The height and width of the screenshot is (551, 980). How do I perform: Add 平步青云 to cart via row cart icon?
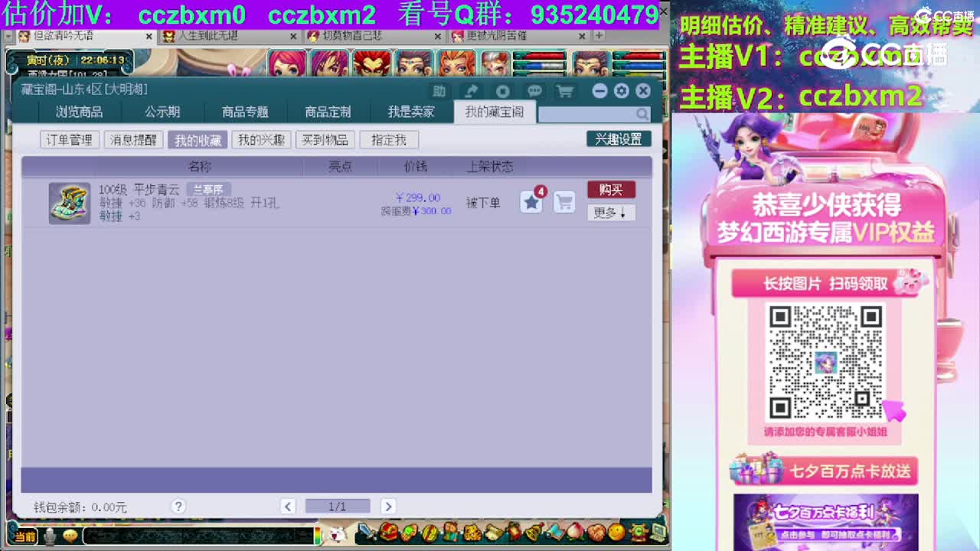pos(564,202)
